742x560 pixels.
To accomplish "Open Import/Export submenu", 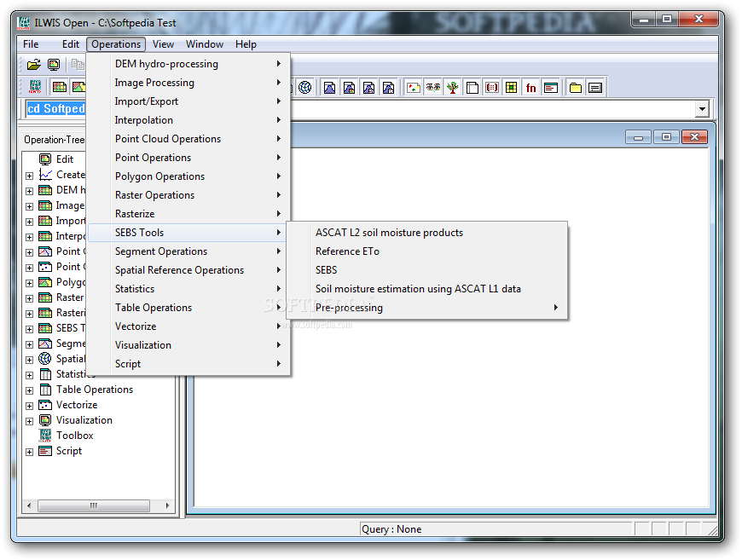I will click(188, 101).
